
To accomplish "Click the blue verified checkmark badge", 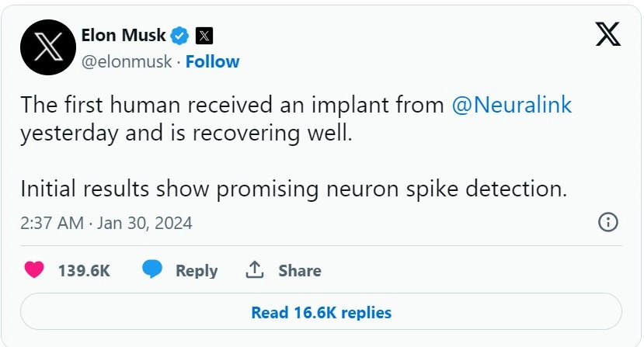I will (x=180, y=35).
